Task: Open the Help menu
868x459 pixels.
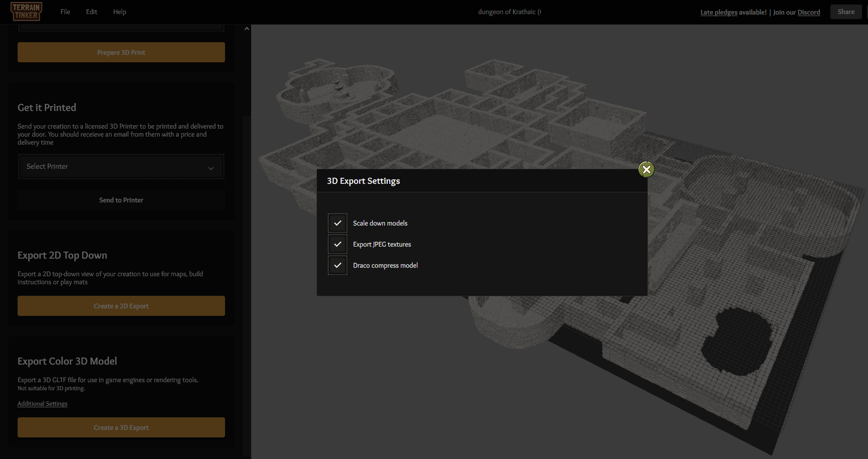Action: pyautogui.click(x=119, y=11)
